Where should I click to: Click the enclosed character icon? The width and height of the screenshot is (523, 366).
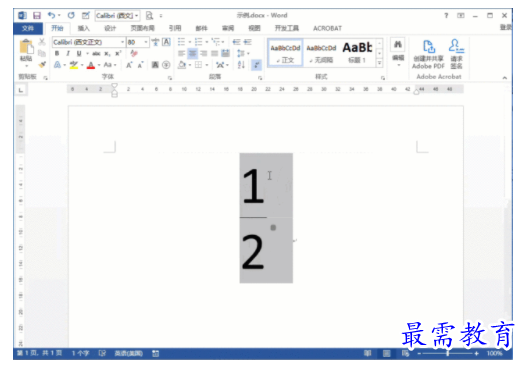click(x=166, y=65)
